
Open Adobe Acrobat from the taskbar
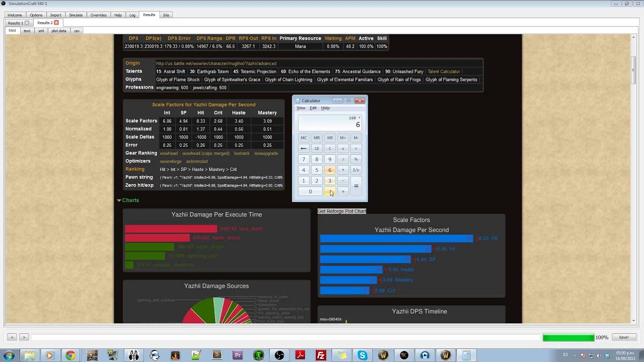(x=300, y=355)
